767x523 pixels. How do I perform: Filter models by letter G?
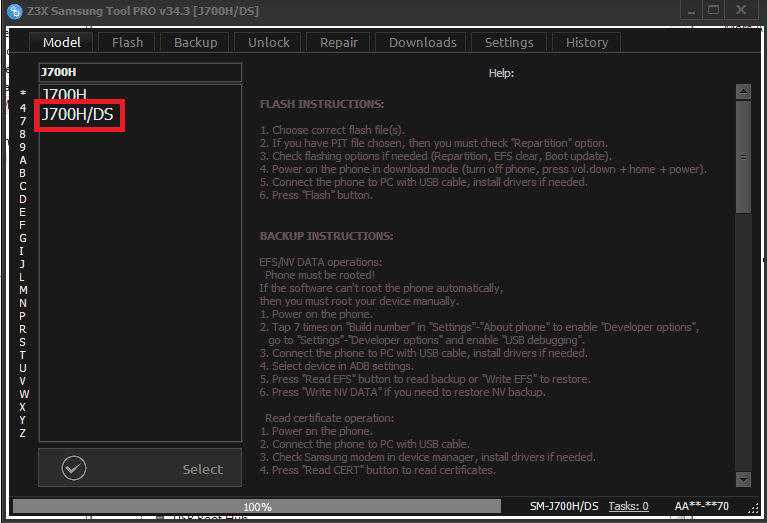(x=23, y=238)
